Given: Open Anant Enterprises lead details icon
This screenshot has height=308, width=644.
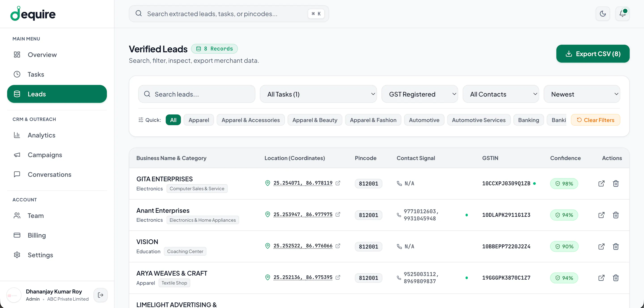Looking at the screenshot, I should (601, 215).
